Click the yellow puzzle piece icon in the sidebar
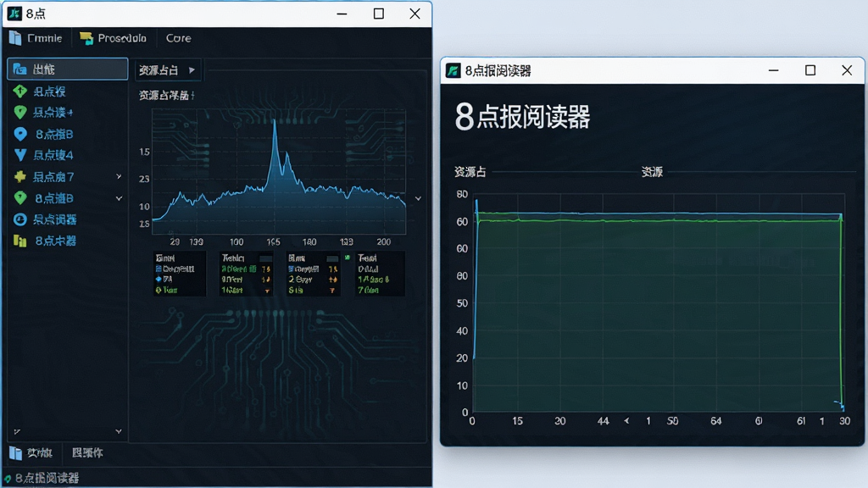This screenshot has width=868, height=488. [x=20, y=176]
